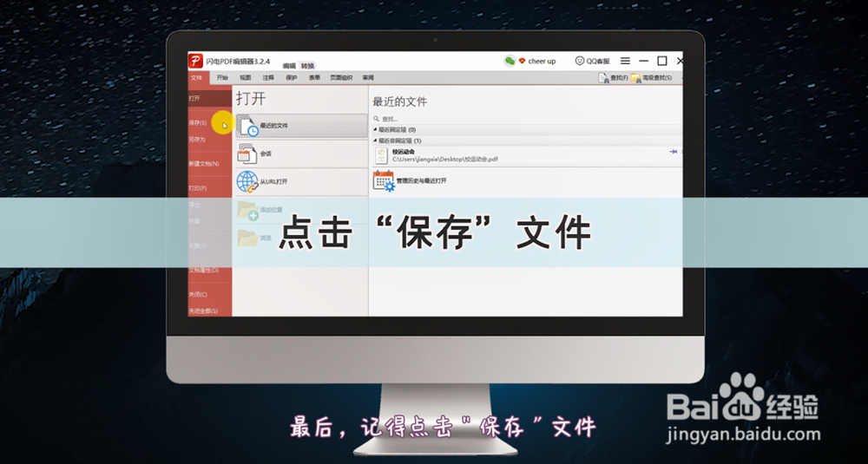Open 管理历史与最近打开 settings

[411, 181]
